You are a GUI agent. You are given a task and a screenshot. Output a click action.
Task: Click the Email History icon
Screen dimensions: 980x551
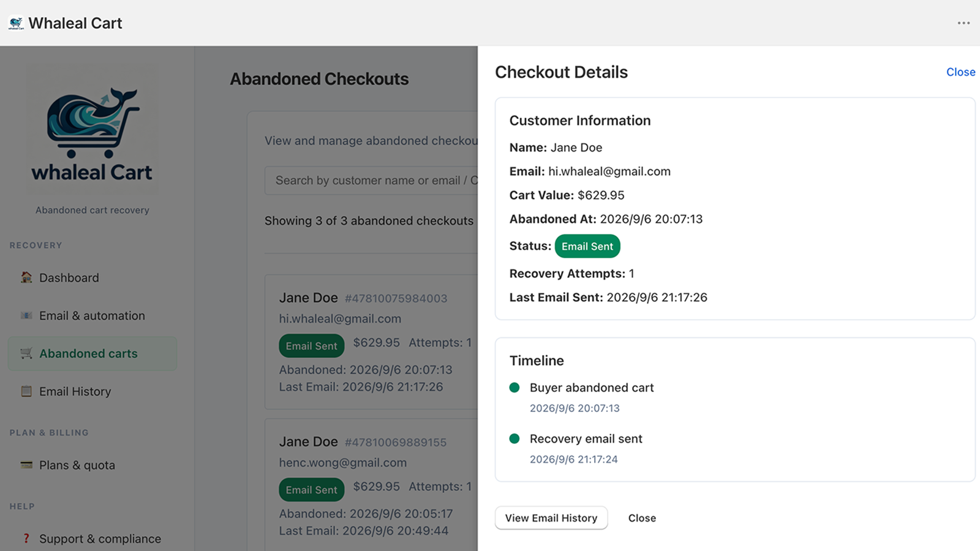click(x=26, y=391)
